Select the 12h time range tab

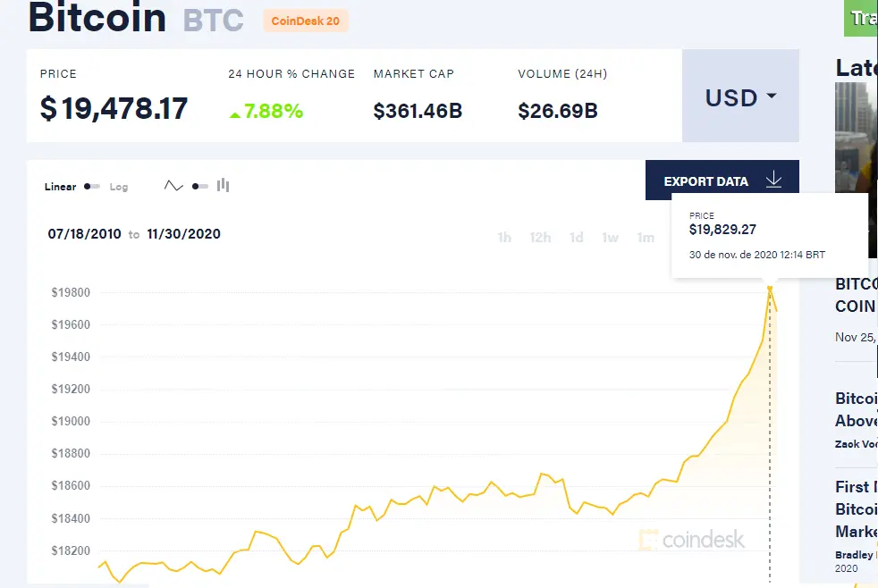tap(540, 238)
